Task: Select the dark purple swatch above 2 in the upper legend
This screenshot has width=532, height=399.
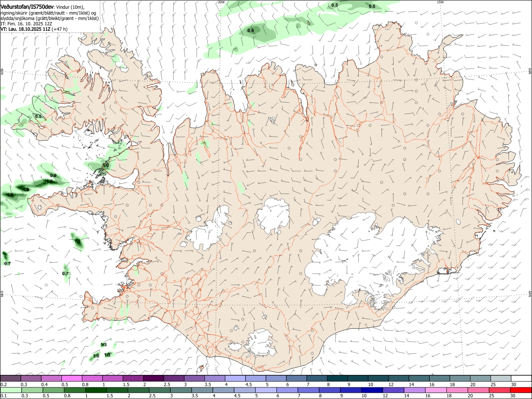Action: pyautogui.click(x=153, y=379)
